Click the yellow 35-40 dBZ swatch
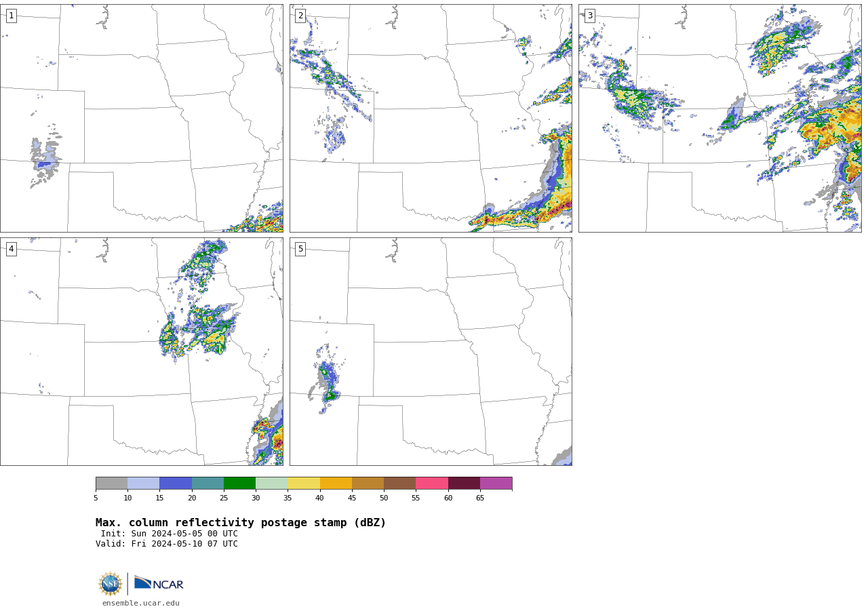 [304, 484]
